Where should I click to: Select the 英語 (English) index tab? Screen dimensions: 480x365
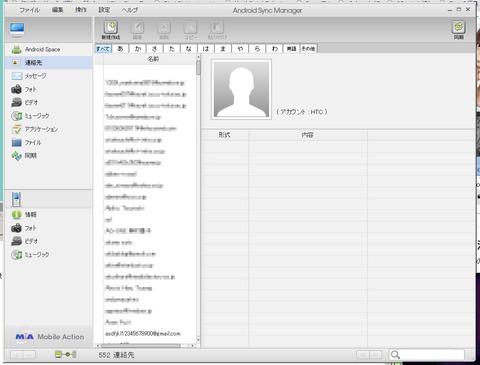tap(292, 49)
